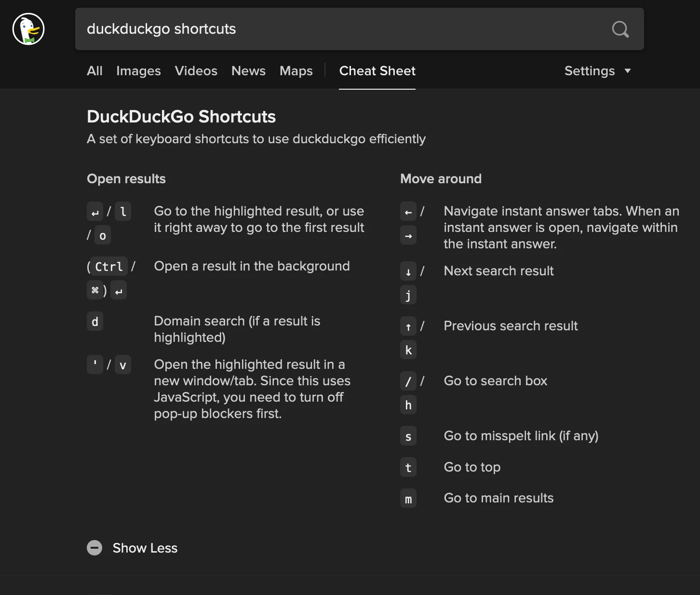The image size is (700, 595).
Task: Open the Settings dropdown
Action: click(x=589, y=71)
